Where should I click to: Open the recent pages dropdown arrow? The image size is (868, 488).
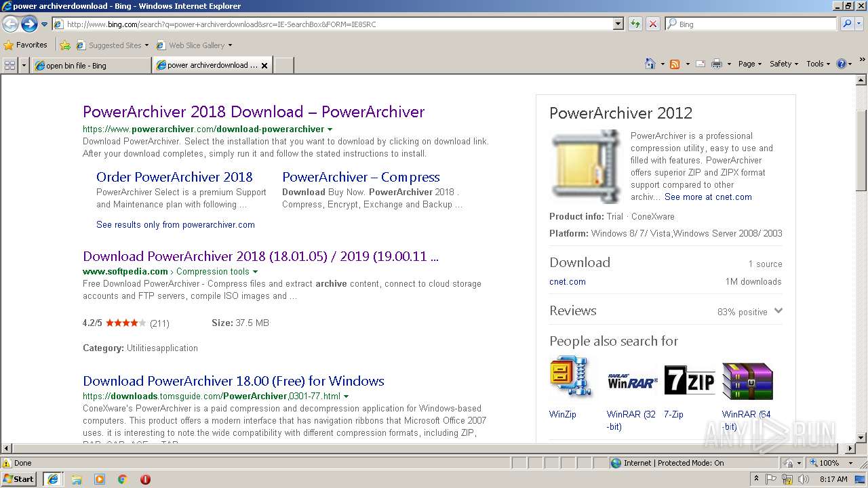(x=44, y=24)
